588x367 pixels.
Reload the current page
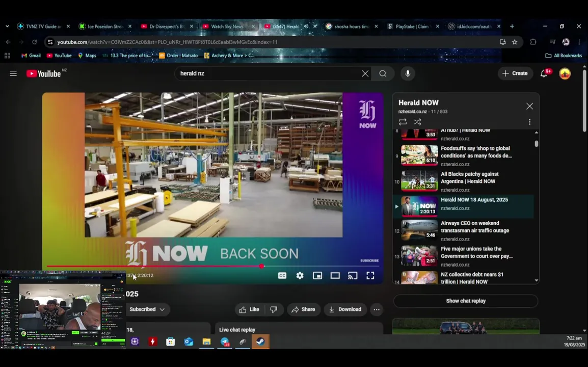point(34,42)
